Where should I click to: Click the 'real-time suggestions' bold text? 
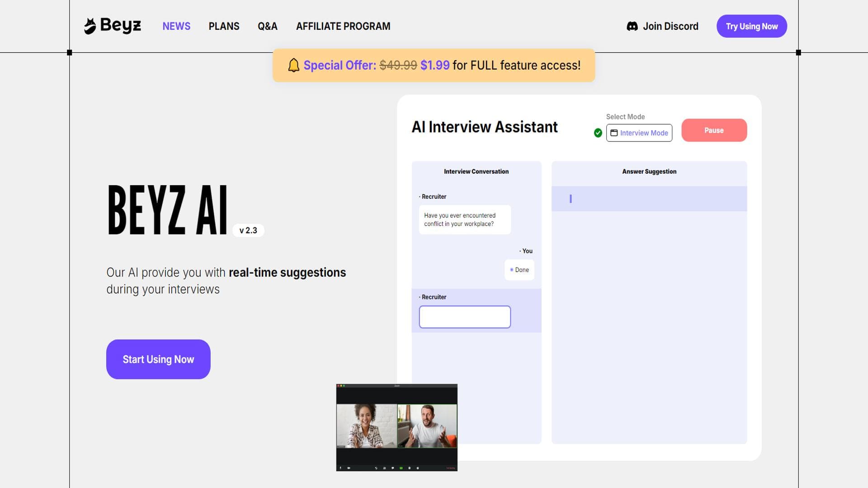point(287,272)
